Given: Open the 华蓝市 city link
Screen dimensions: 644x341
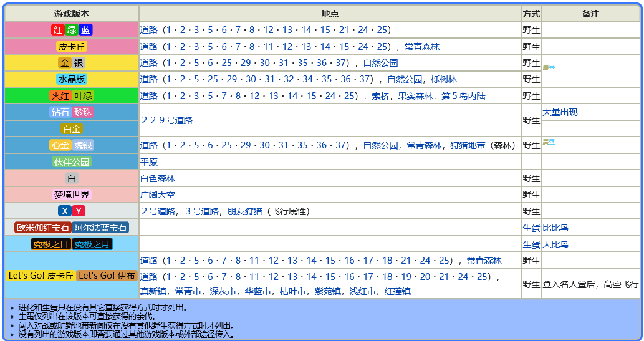Looking at the screenshot, I should pos(258,291).
